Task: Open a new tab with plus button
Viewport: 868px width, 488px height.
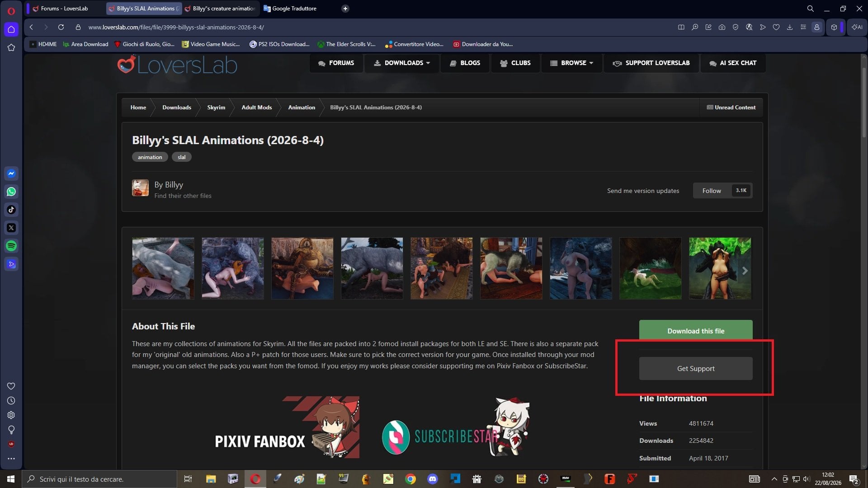Action: [x=345, y=9]
